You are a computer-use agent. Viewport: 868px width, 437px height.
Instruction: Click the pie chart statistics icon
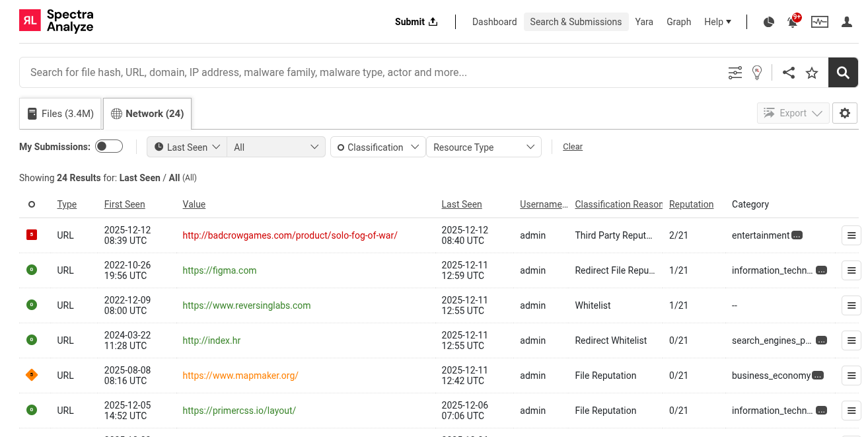pyautogui.click(x=768, y=22)
